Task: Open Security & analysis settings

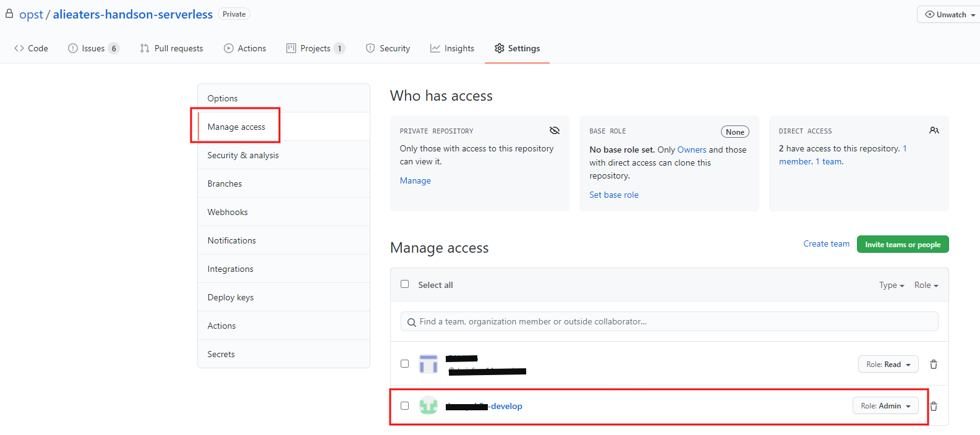Action: coord(284,155)
